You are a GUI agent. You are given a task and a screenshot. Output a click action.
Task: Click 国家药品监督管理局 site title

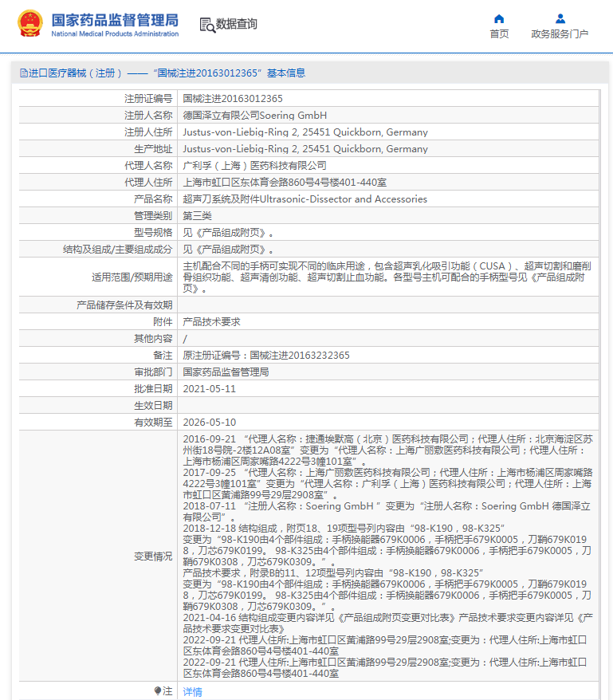(x=115, y=20)
